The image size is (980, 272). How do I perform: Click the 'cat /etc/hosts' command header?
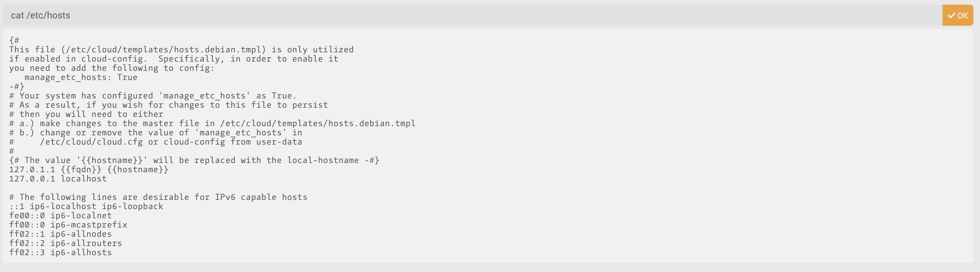point(40,15)
